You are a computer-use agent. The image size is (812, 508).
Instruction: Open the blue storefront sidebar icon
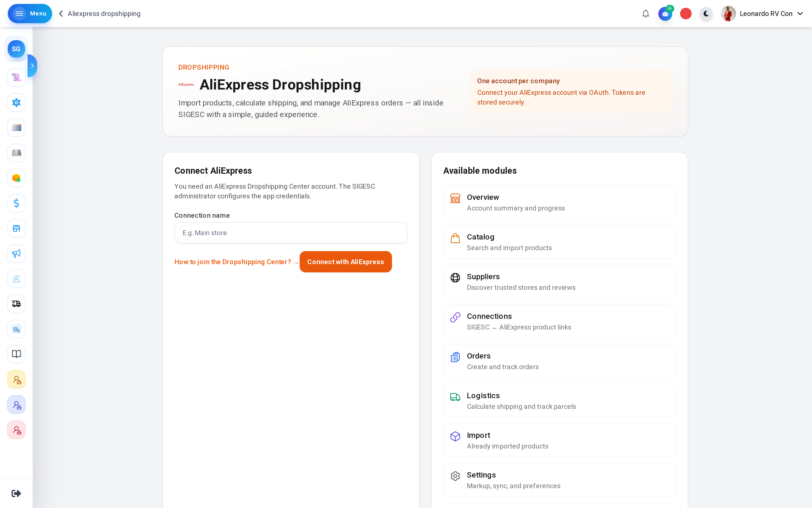pos(16,228)
